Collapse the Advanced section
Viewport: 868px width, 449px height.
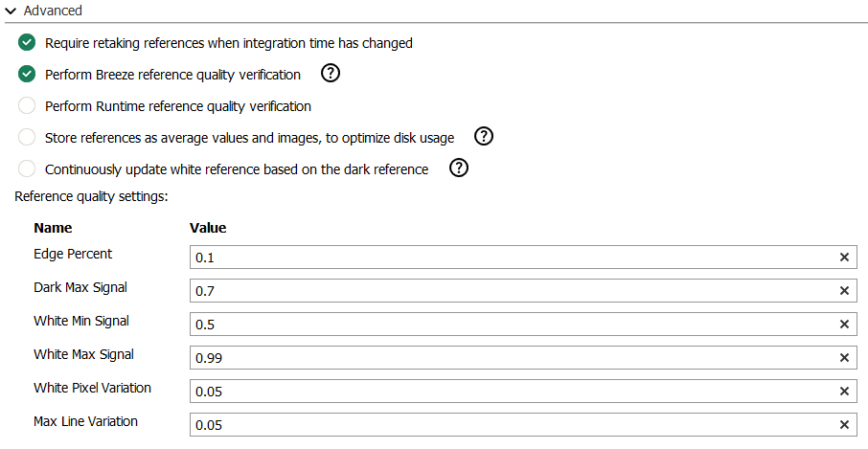tap(11, 11)
